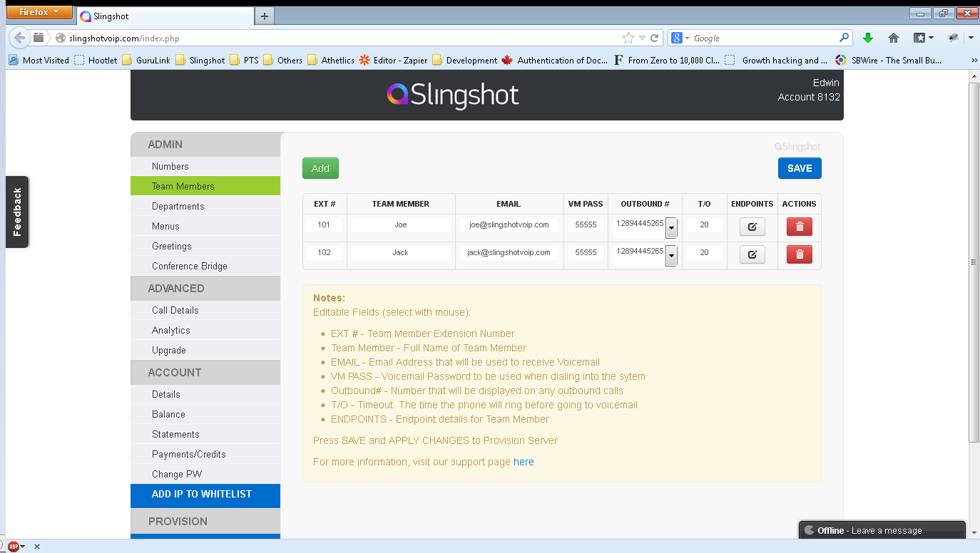Close the add-on bar
This screenshot has height=553, width=980.
coord(37,547)
